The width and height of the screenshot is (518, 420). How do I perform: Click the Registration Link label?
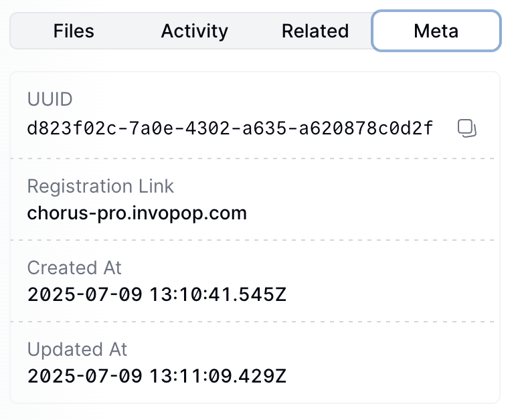point(100,186)
